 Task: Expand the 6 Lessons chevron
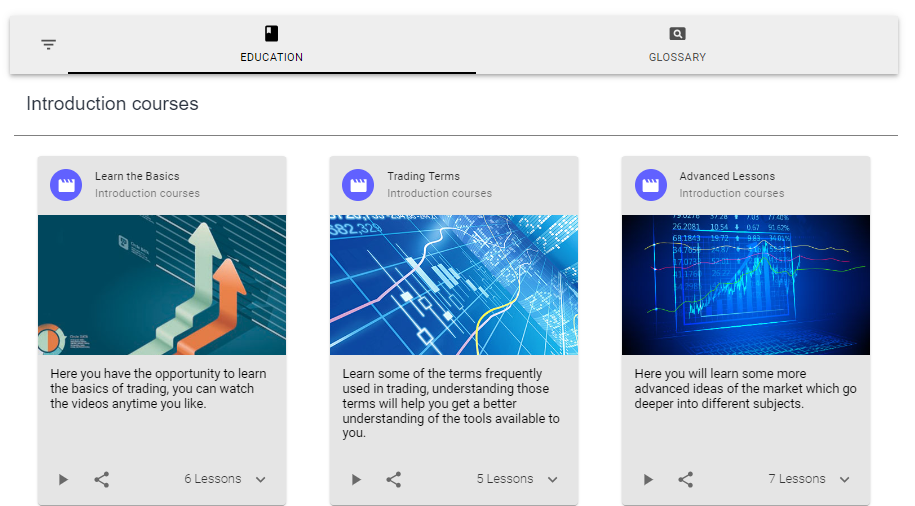click(x=261, y=480)
